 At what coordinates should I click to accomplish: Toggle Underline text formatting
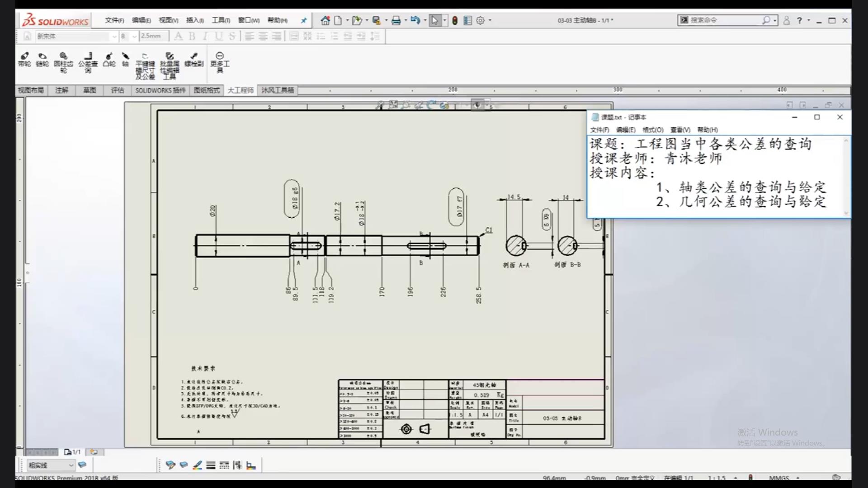[219, 36]
